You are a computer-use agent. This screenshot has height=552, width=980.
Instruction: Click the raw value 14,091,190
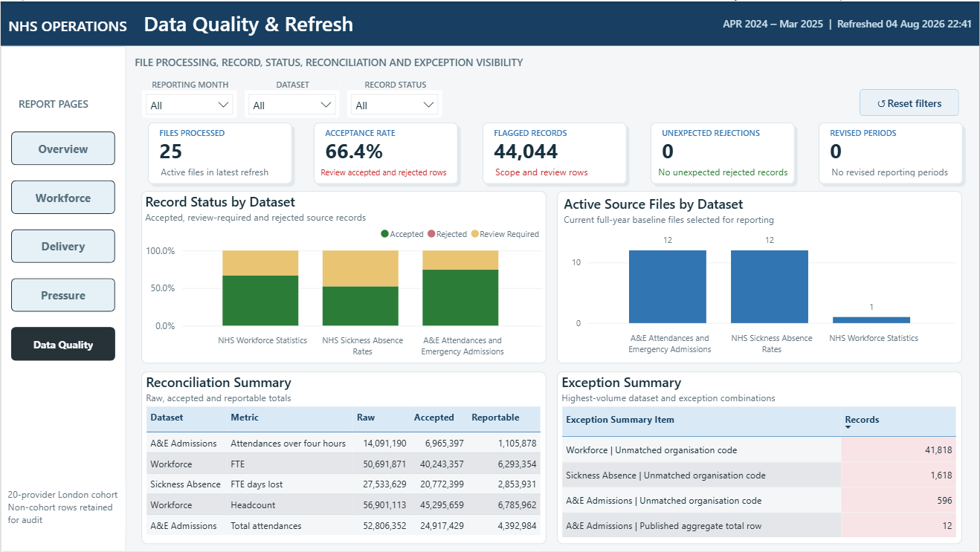[384, 444]
